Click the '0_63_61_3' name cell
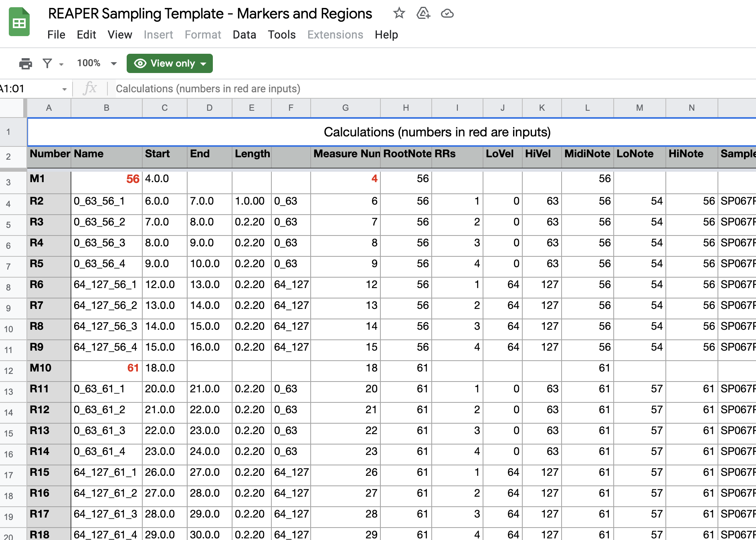The height and width of the screenshot is (540, 756). pos(107,433)
